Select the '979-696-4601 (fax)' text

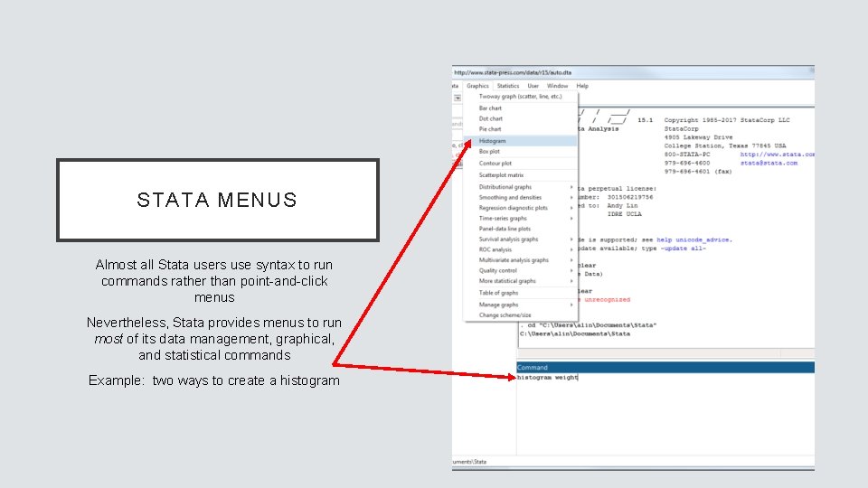tap(698, 172)
